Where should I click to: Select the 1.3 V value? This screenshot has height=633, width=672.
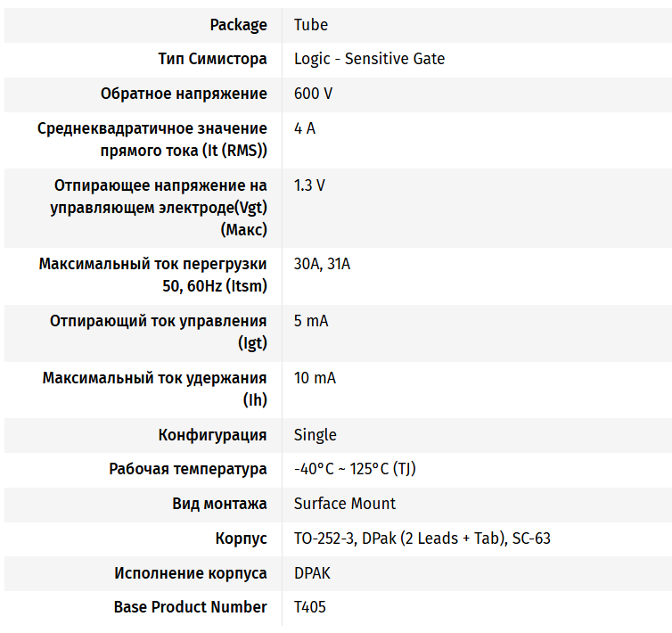309,185
